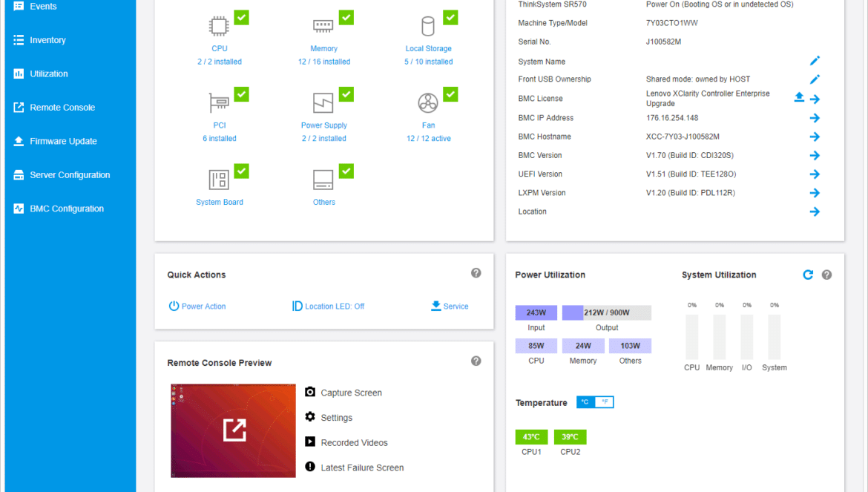Click the Capture Screen link

352,393
